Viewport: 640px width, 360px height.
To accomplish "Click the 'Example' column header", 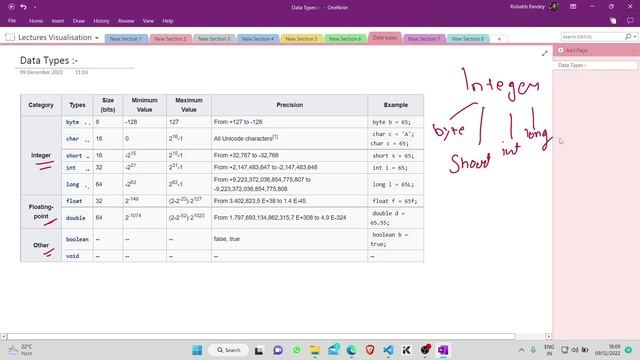I will [x=396, y=105].
